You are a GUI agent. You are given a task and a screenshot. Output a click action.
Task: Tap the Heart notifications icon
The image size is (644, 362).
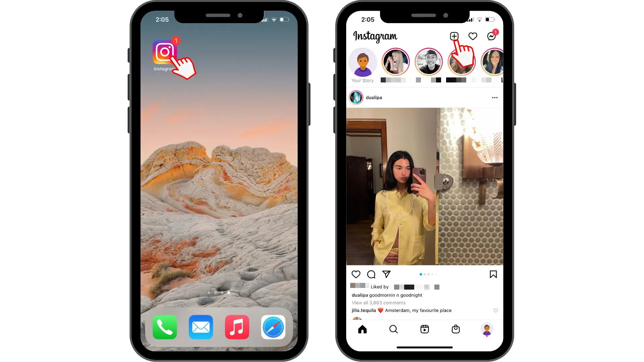pos(473,36)
